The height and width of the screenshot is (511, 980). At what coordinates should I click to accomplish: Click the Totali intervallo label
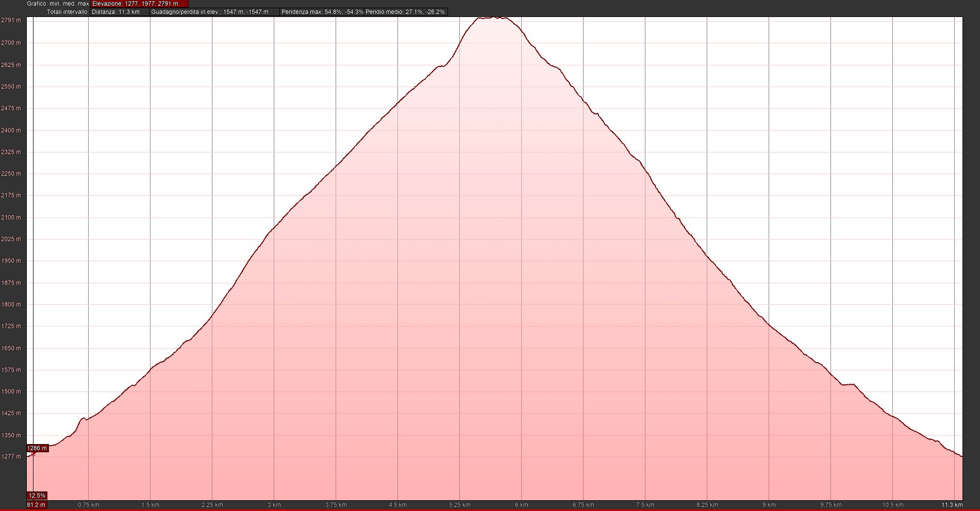pos(67,12)
